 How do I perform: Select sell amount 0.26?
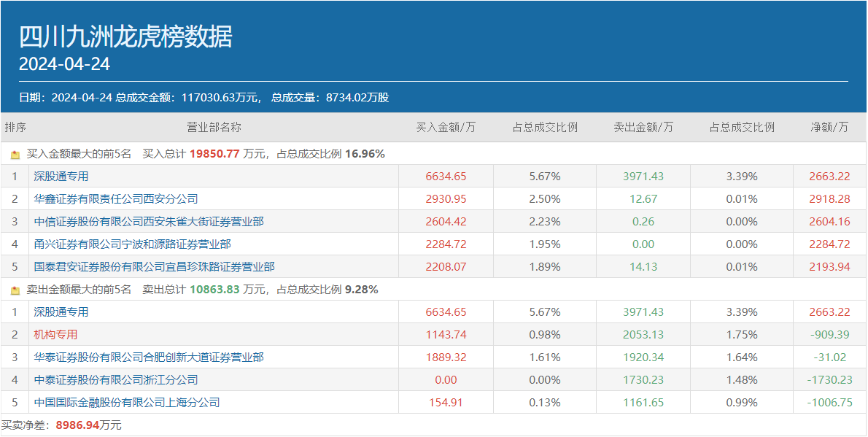click(643, 222)
